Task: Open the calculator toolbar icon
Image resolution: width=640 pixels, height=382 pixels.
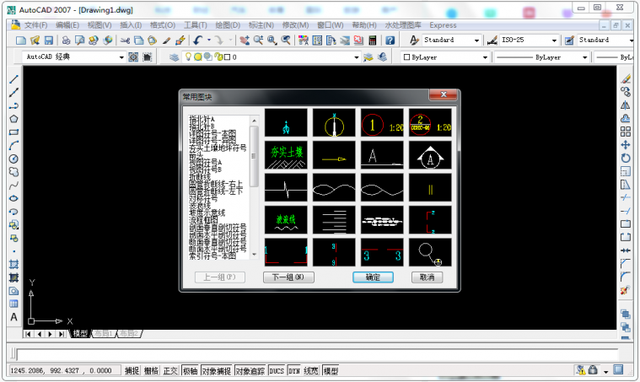Action: point(372,40)
